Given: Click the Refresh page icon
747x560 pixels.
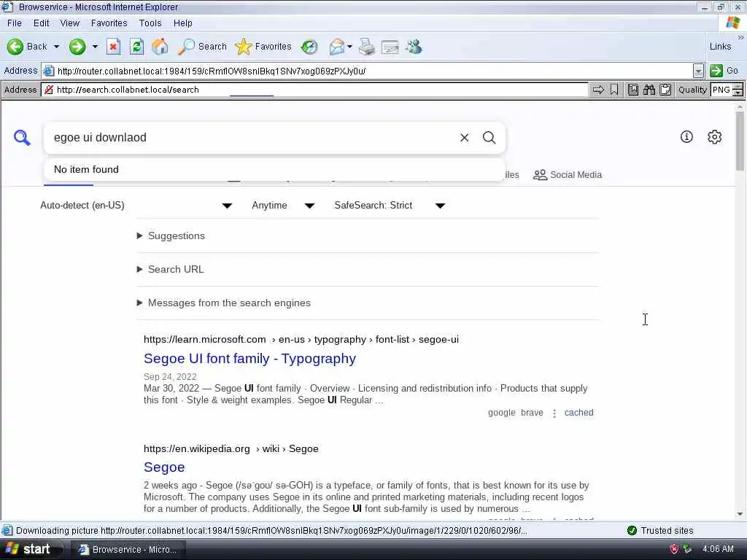Looking at the screenshot, I should 136,46.
